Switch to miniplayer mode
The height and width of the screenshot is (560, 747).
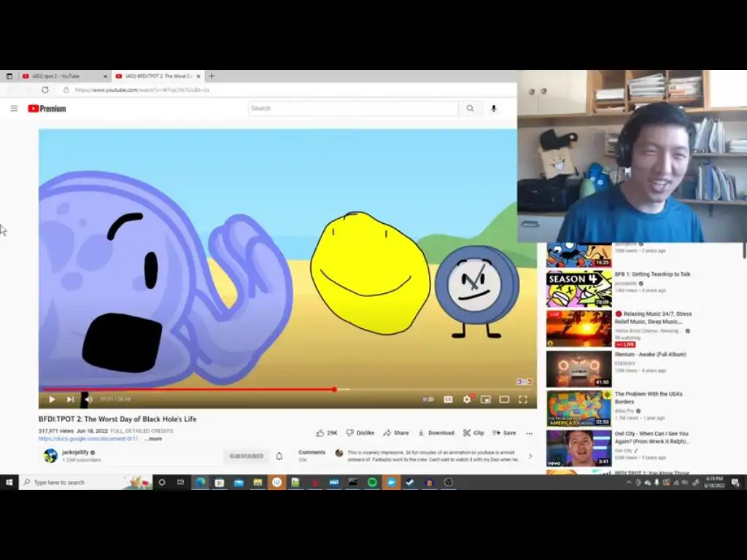tap(485, 400)
